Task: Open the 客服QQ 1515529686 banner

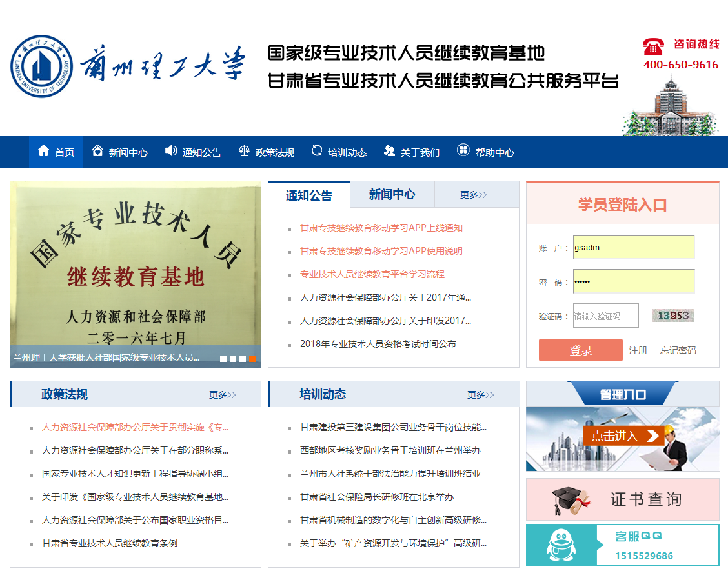Action: click(x=623, y=545)
